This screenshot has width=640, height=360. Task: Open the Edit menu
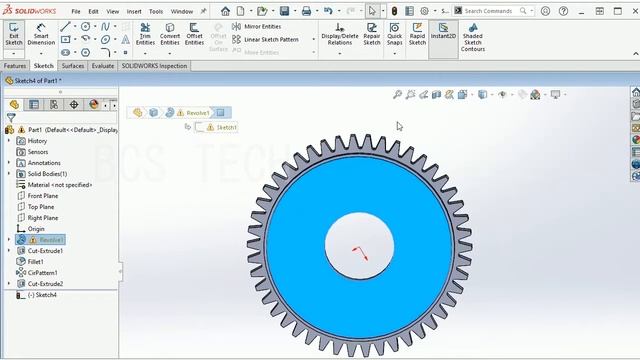pyautogui.click(x=93, y=11)
